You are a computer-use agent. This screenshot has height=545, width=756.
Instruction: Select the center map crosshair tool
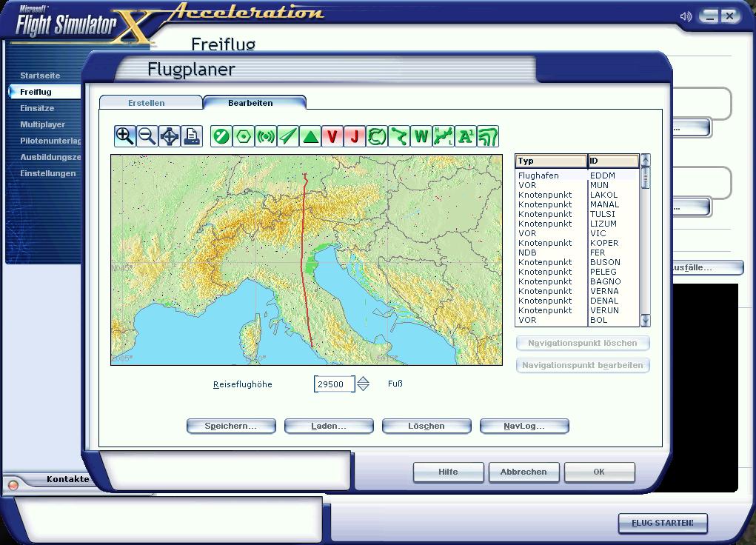tap(170, 136)
